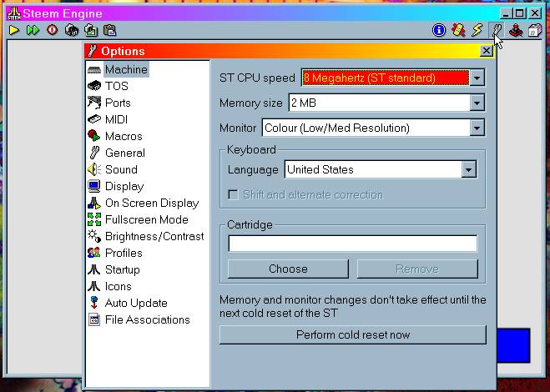Click the Colour (Low/Med Resolution) monitor field
This screenshot has width=550, height=392.
coord(366,128)
